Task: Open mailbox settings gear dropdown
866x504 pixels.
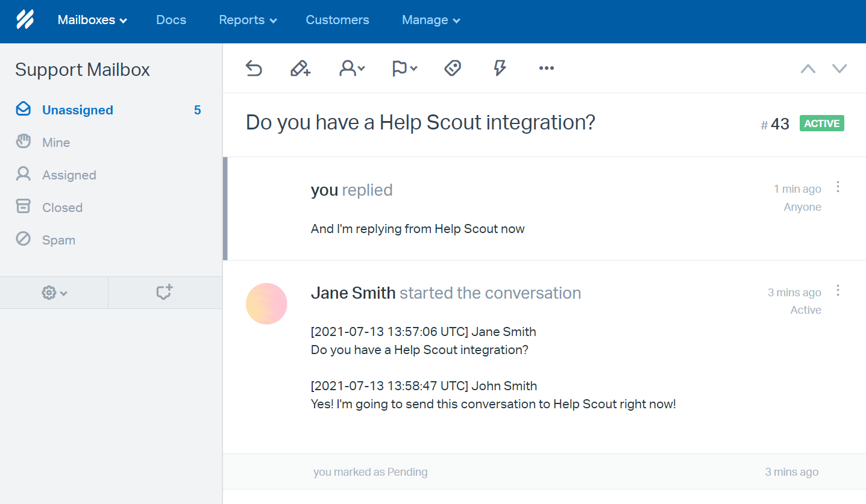Action: point(54,293)
